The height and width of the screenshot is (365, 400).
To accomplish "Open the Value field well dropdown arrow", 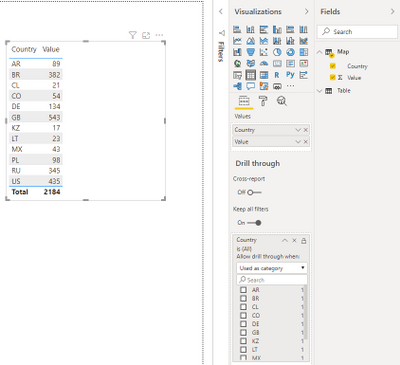I will 298,142.
